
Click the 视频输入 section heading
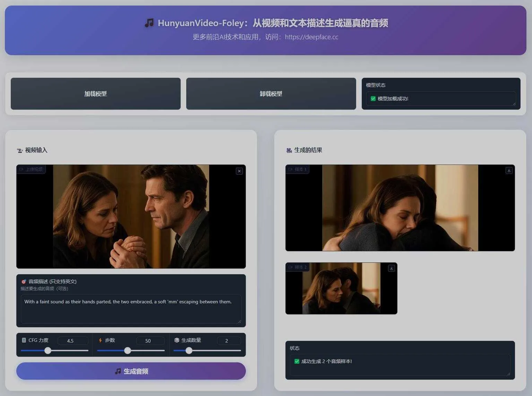coord(36,150)
